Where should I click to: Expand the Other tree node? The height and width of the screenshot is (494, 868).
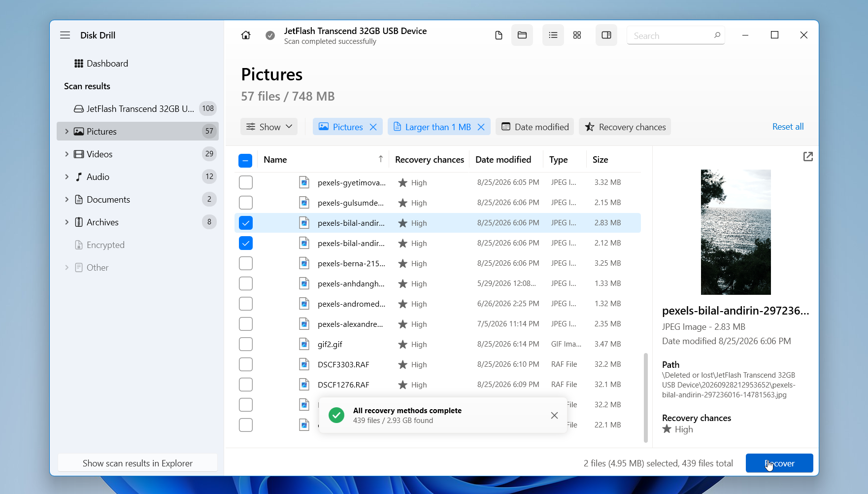click(67, 267)
